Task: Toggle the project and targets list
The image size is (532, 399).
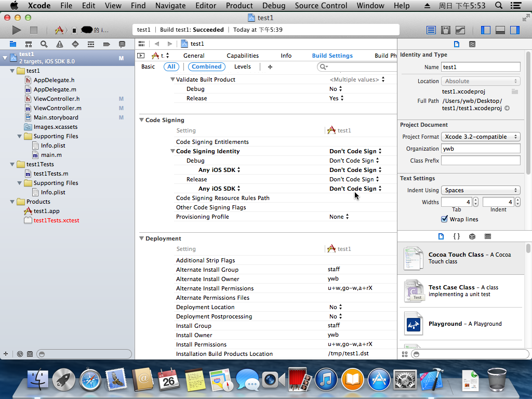Action: 141,56
